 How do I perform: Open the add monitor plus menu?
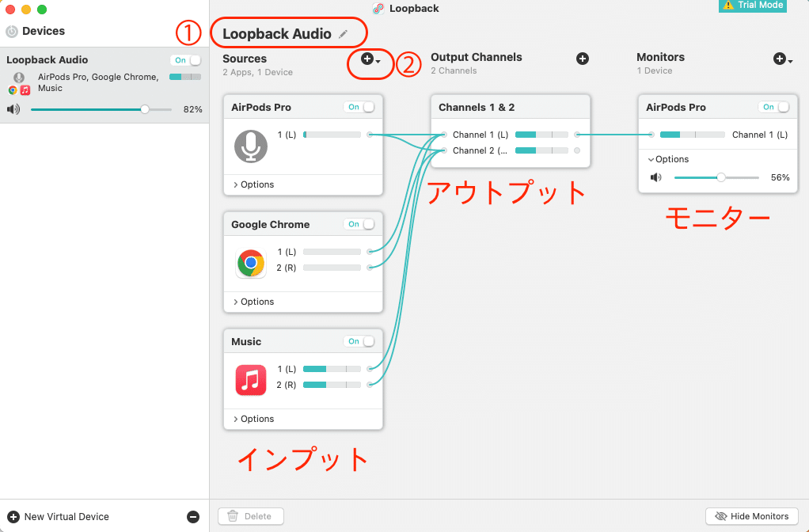point(782,59)
